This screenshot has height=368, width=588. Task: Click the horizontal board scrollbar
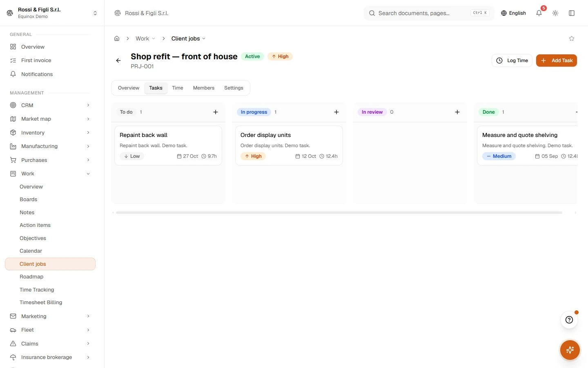point(339,213)
